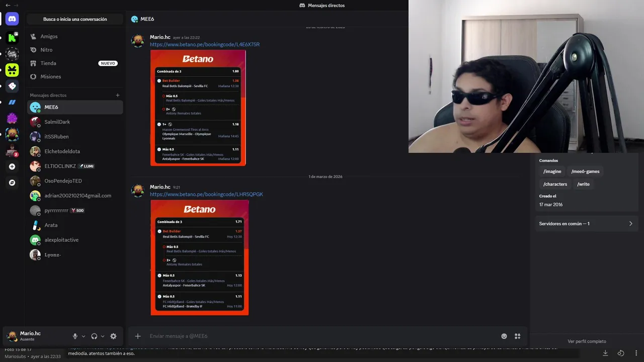Click the search or start a conversation box
Viewport: 644px width, 362px height.
75,19
